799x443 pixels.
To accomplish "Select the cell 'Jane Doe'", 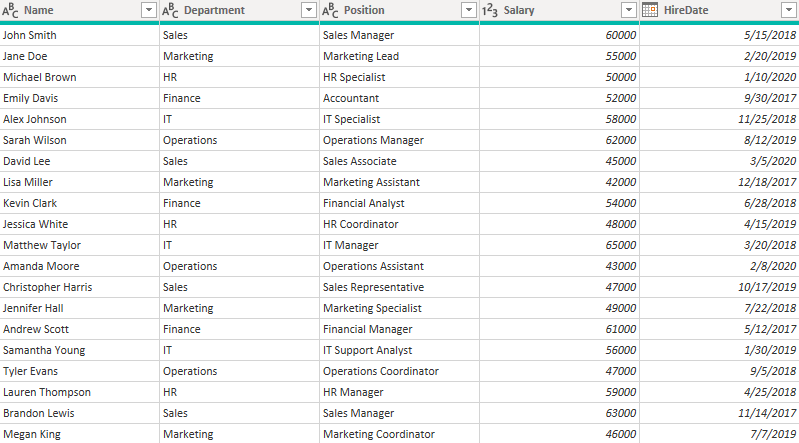I will click(79, 56).
